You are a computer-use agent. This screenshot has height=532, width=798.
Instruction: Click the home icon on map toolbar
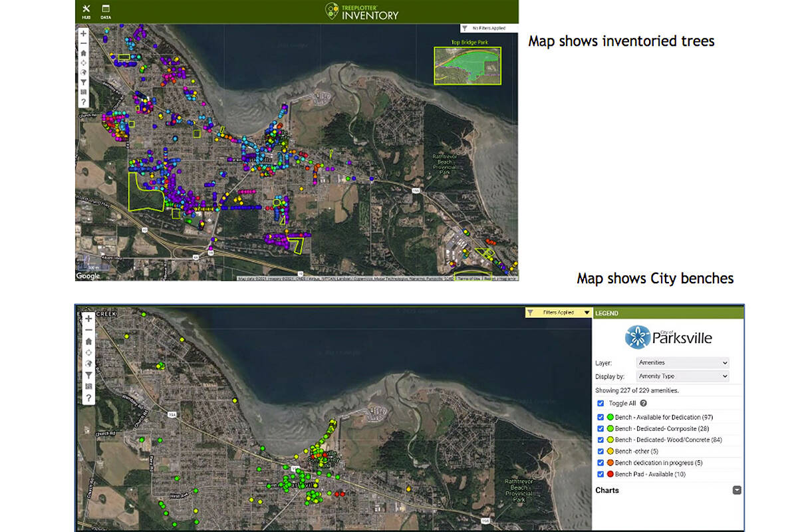pos(83,53)
